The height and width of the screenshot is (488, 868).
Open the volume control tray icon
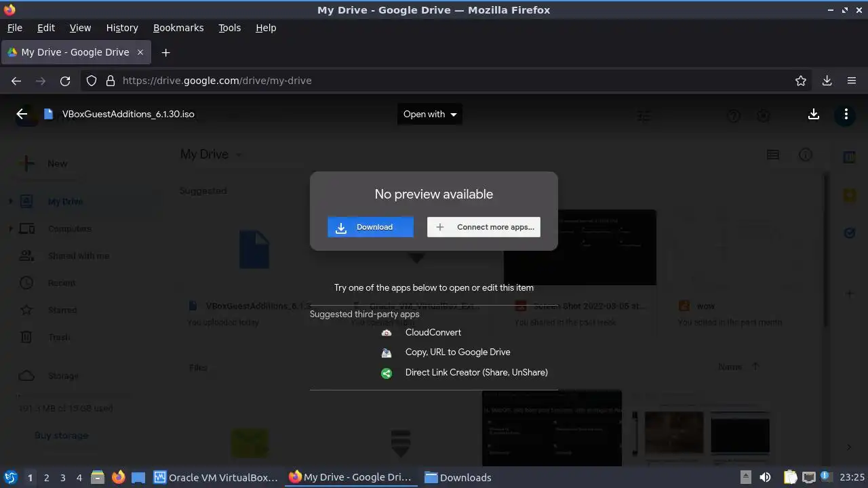(765, 477)
